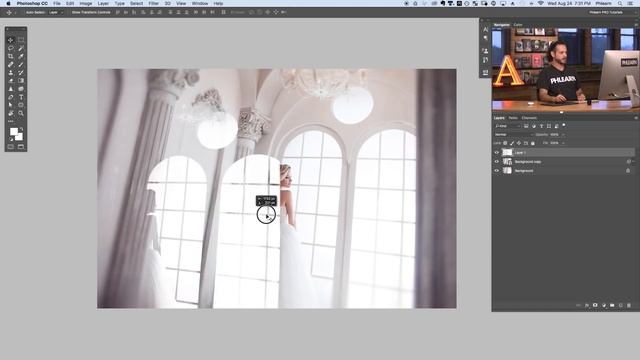Select the Healing Brush tool
640x360 pixels.
[11, 64]
